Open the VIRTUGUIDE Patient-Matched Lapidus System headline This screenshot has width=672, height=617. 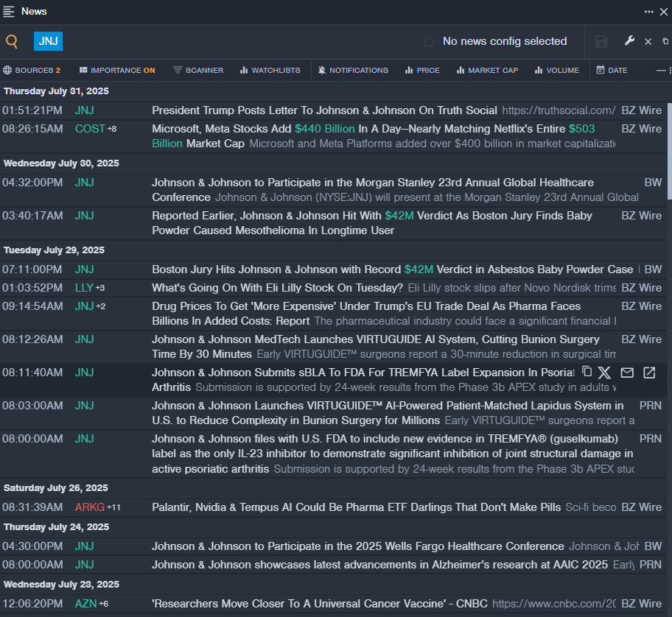(388, 413)
